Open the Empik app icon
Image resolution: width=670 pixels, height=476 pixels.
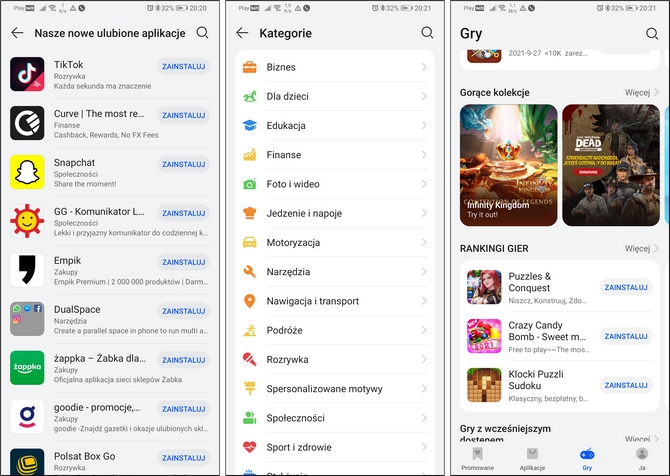pos(27,270)
